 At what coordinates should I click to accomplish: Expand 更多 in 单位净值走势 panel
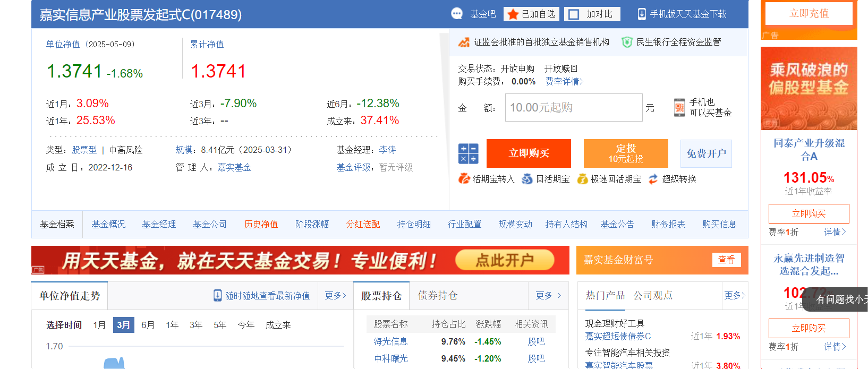click(x=335, y=295)
